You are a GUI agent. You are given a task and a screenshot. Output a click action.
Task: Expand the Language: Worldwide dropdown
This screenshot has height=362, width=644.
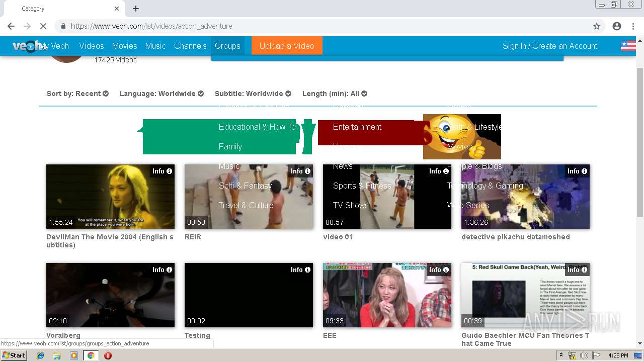click(162, 94)
